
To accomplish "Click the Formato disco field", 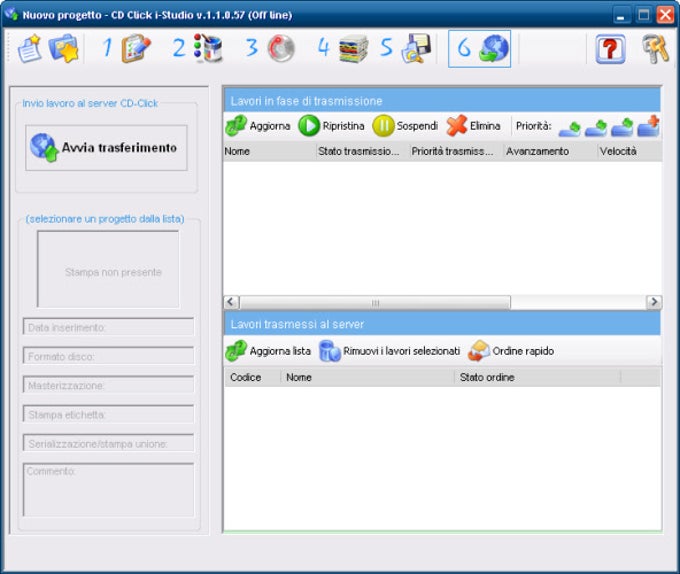I will 108,356.
